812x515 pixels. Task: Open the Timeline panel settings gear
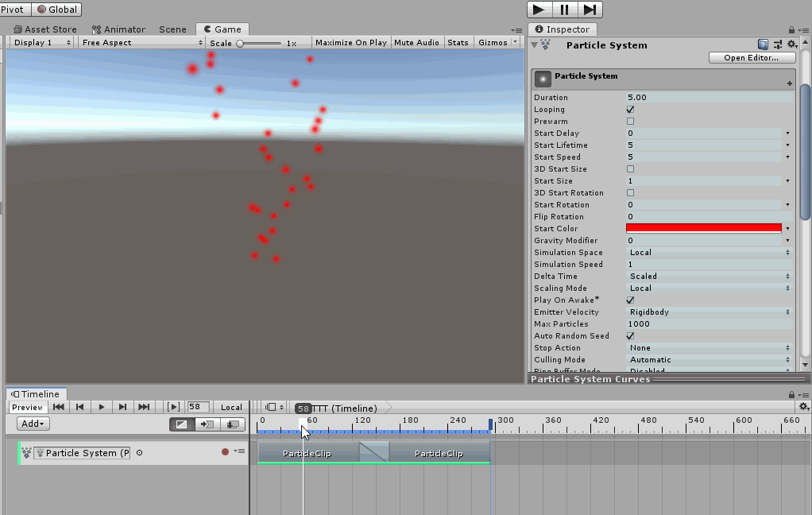[803, 406]
